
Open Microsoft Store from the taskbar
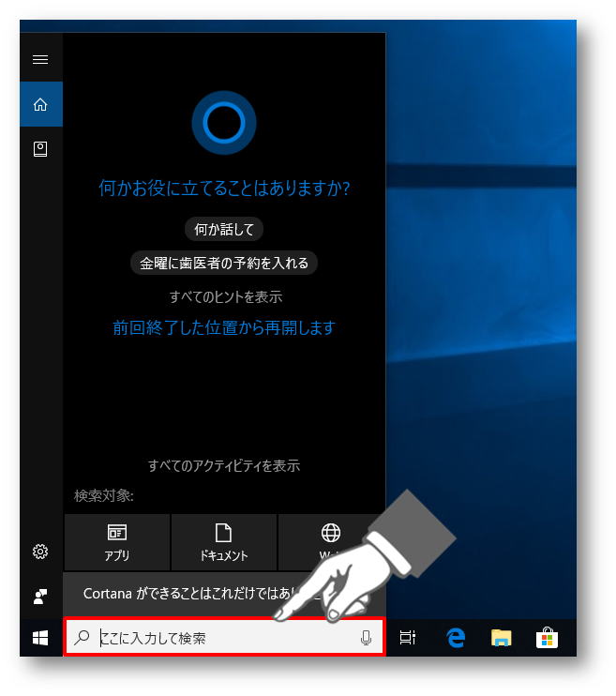[x=547, y=638]
